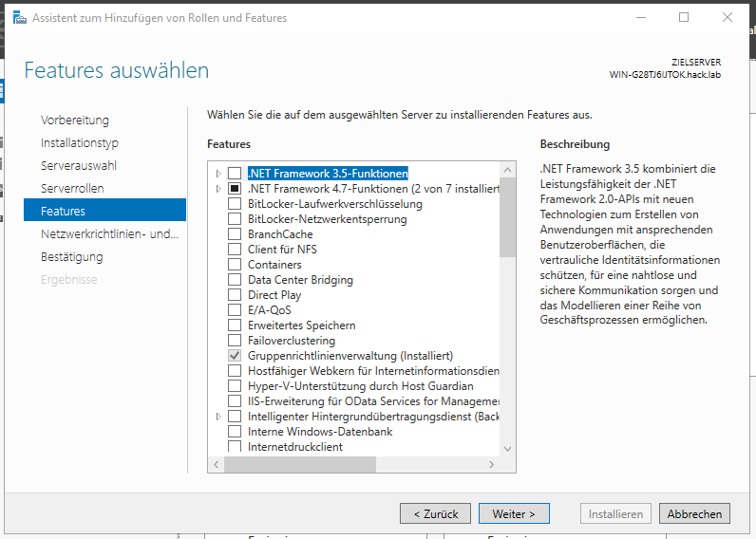
Task: Go to the Serverrollen step
Action: (x=72, y=189)
